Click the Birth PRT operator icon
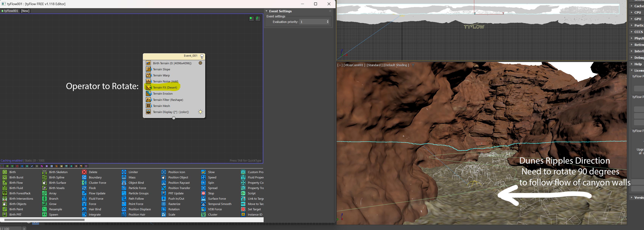The image size is (644, 230). (5, 214)
